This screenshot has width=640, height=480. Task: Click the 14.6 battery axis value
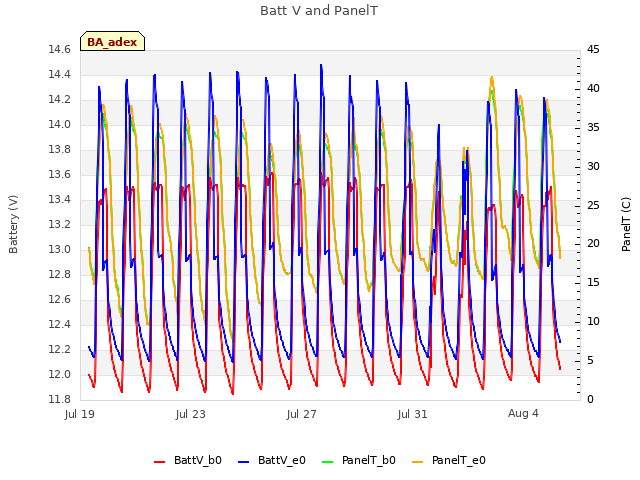(60, 50)
